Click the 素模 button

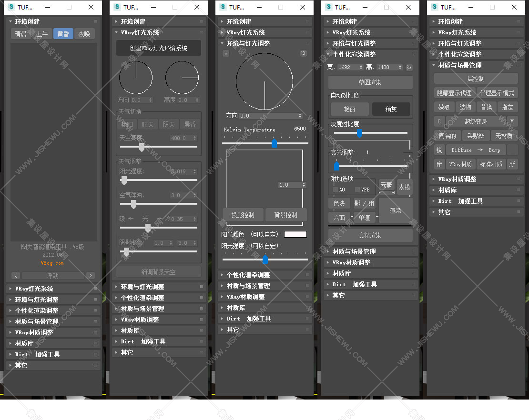[404, 187]
